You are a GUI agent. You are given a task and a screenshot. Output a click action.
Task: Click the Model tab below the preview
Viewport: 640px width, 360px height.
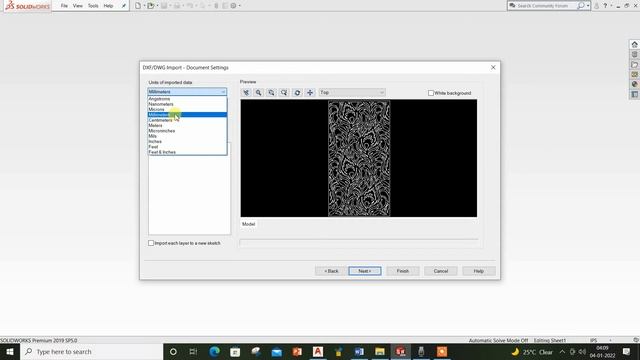tap(249, 224)
